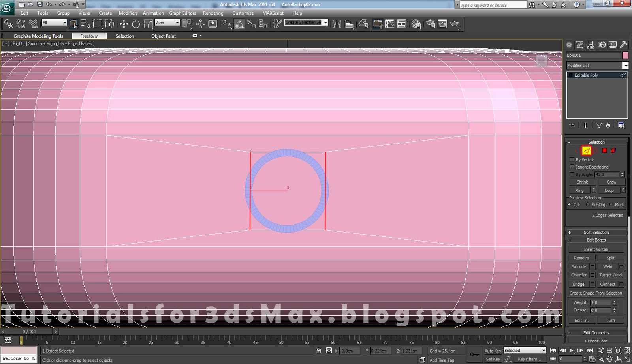Select the Multi preview selection radio
Viewport: 632px width, 364px height.
pyautogui.click(x=611, y=205)
